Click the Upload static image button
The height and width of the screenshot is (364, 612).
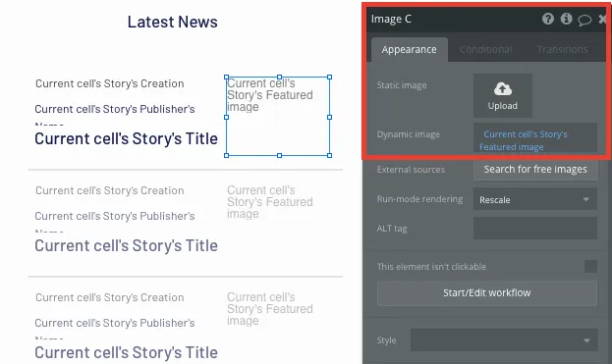point(503,95)
